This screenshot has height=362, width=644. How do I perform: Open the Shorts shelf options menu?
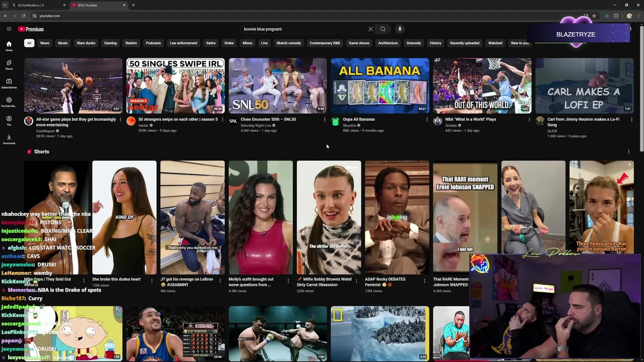point(628,151)
